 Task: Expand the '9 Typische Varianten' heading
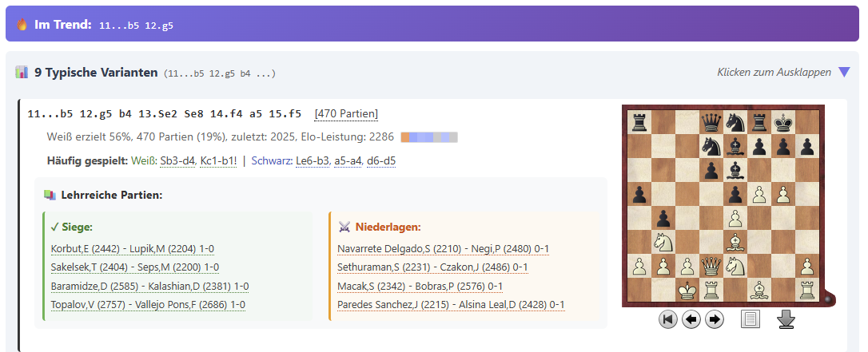(96, 73)
